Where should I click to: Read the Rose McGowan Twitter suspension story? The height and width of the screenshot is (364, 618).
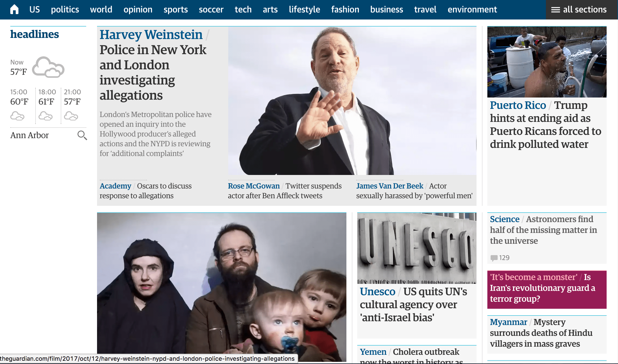(285, 191)
